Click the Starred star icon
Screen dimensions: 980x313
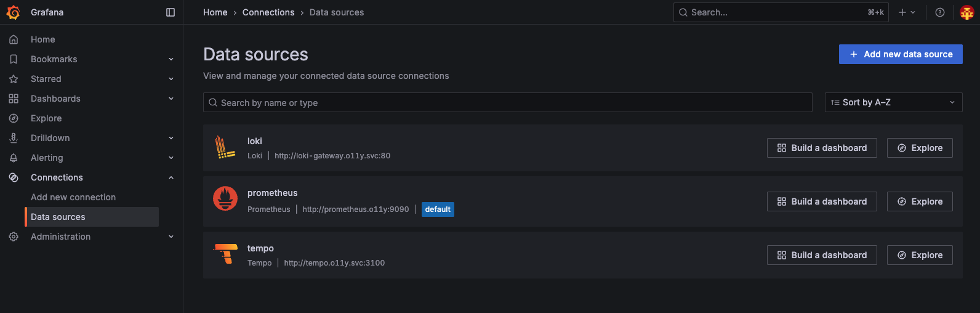pos(14,79)
